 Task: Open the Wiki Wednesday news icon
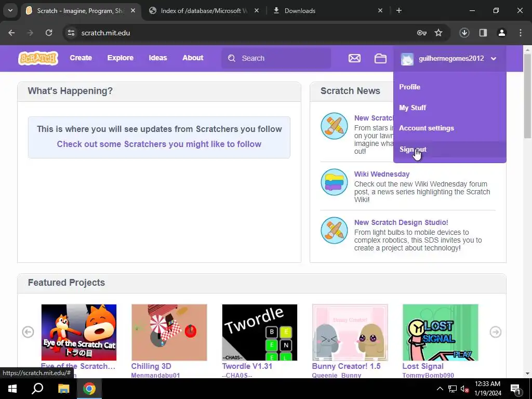pyautogui.click(x=334, y=182)
